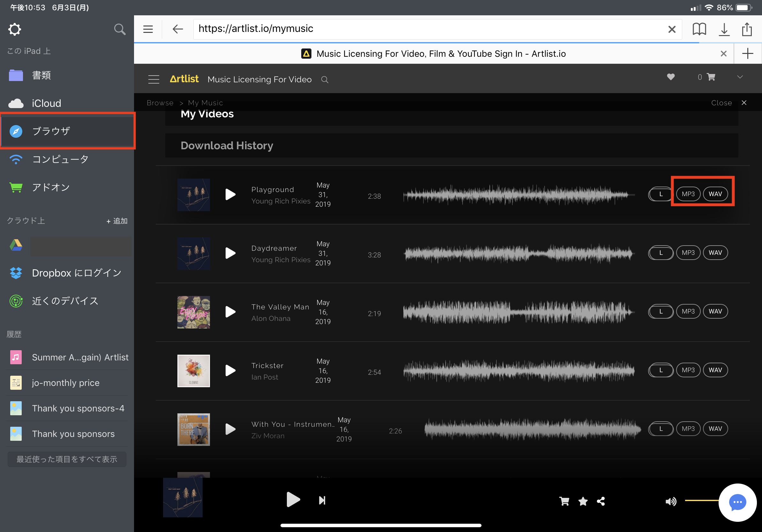Click The Valley Man album thumbnail
Viewport: 762px width, 532px height.
tap(193, 312)
